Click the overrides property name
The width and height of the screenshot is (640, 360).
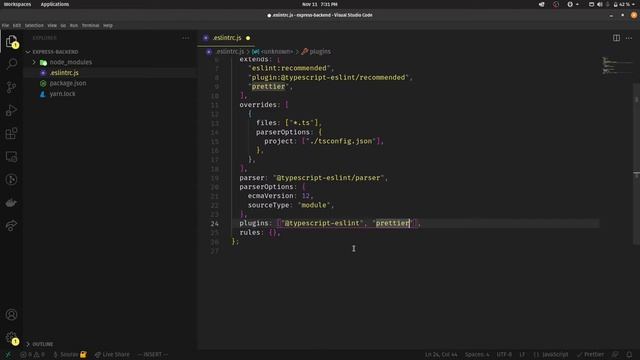click(258, 105)
